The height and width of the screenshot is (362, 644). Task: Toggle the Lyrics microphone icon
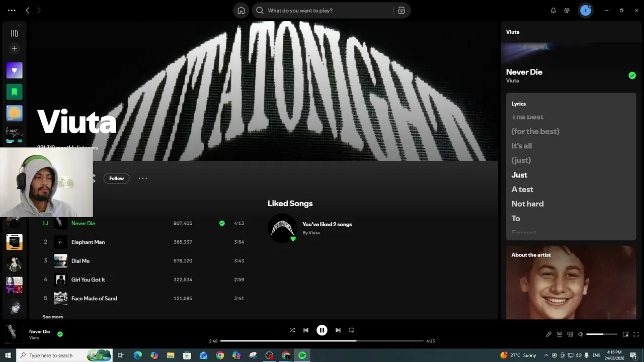pyautogui.click(x=549, y=334)
